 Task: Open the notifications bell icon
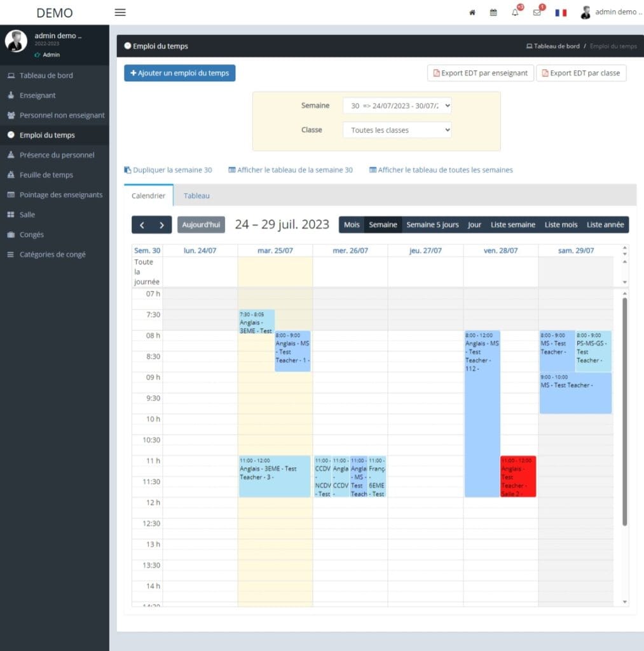[515, 11]
